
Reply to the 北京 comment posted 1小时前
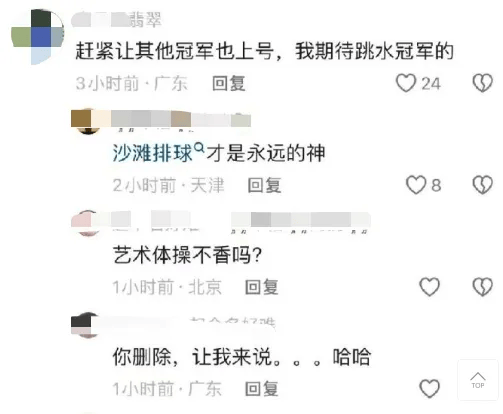click(x=262, y=287)
